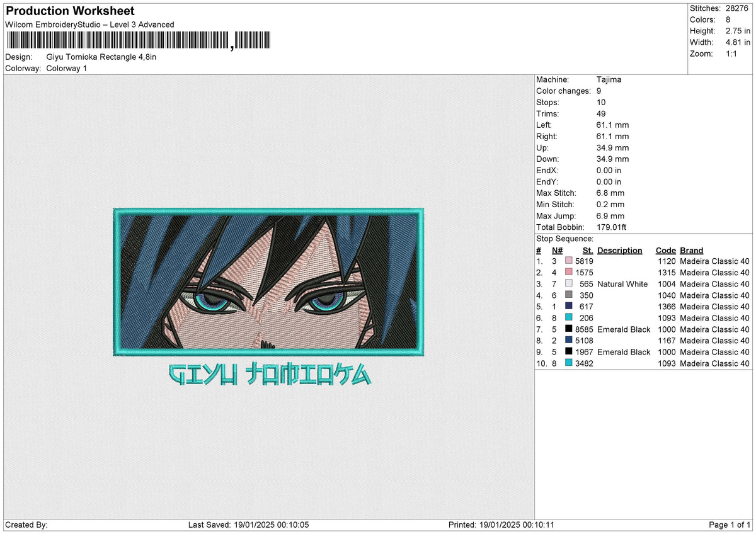756x534 pixels.
Task: Click the 'Min Stitch:' value 0.2 mm
Action: pyautogui.click(x=610, y=205)
